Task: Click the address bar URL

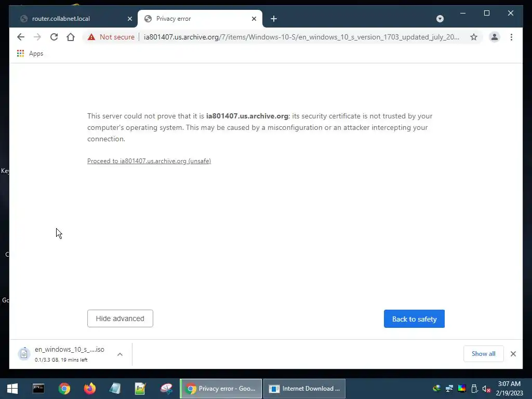Action: coord(301,37)
